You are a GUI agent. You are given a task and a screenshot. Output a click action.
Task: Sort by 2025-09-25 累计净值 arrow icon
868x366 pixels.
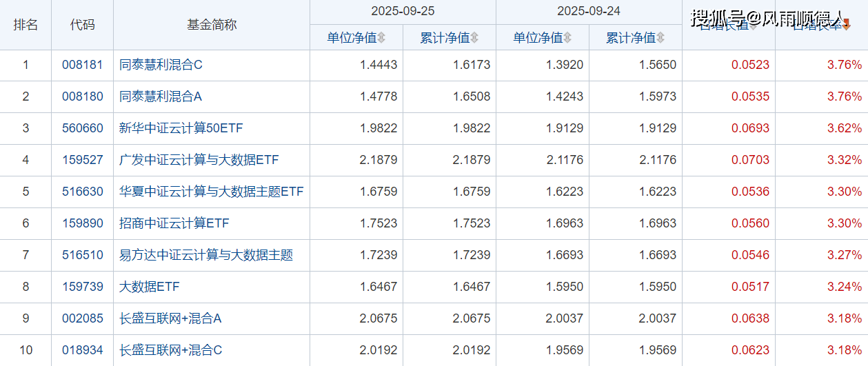click(x=474, y=38)
